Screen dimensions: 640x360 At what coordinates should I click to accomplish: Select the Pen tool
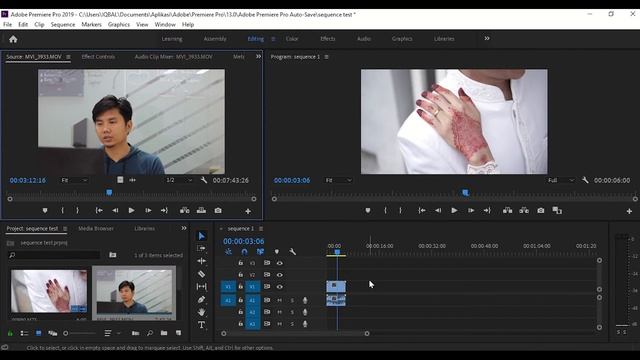click(x=201, y=299)
